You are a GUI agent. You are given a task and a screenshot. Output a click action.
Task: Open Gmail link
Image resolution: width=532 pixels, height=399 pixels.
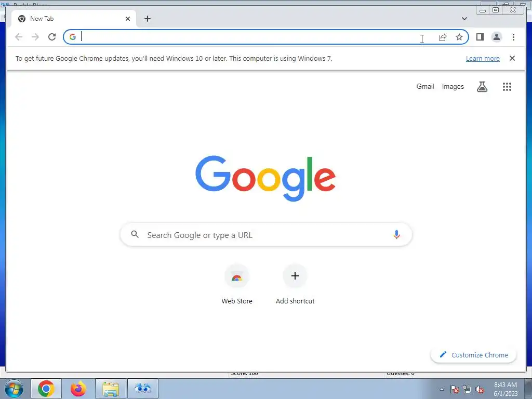click(x=425, y=87)
